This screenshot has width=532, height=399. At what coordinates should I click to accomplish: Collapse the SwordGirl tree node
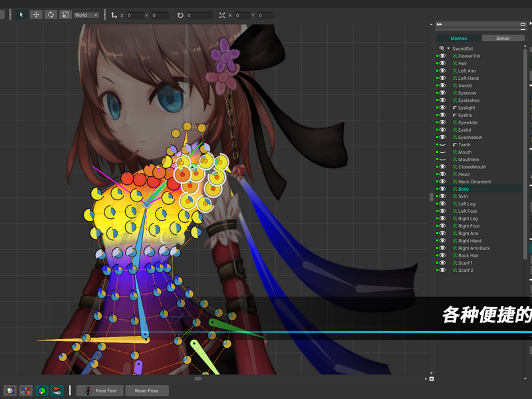tap(448, 49)
